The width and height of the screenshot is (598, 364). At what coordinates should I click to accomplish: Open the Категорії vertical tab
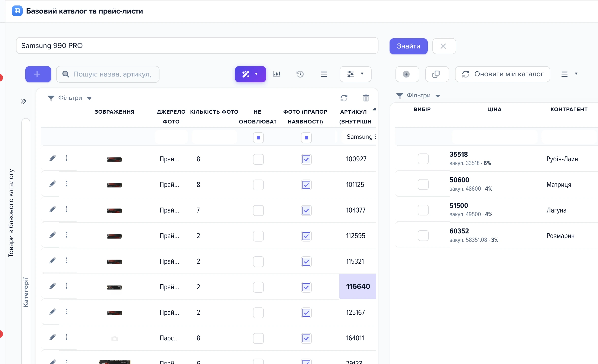pos(26,292)
